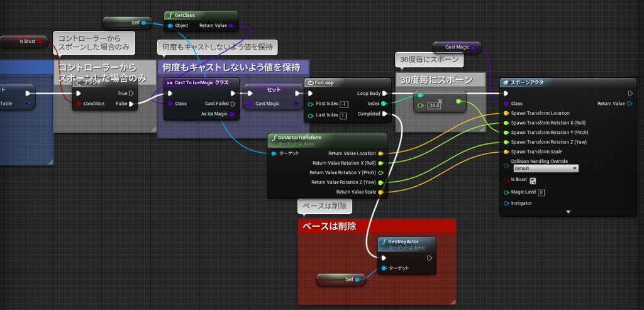
Task: Toggle the Is Brust checkbox
Action: (533, 180)
